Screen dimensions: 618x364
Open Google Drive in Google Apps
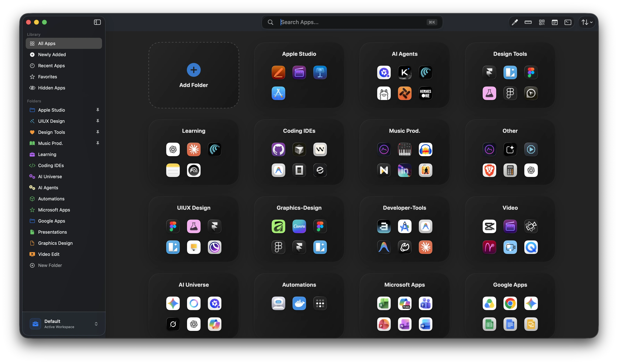tap(489, 303)
